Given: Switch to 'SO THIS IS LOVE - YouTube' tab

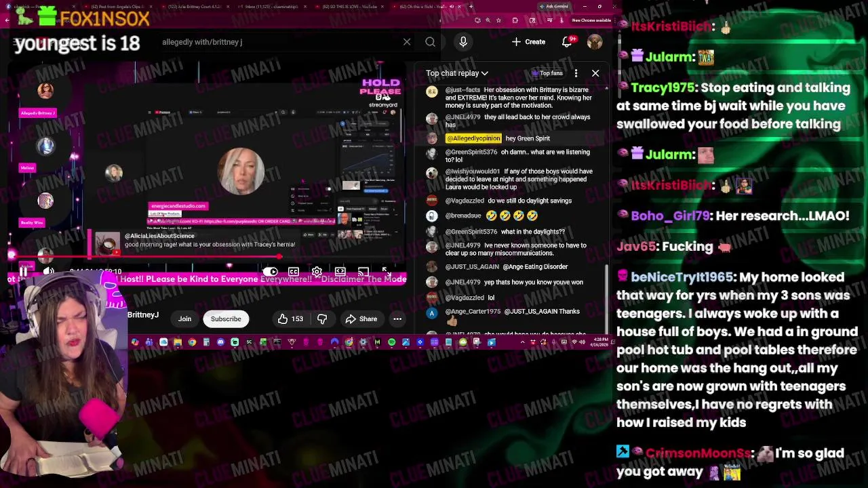Looking at the screenshot, I should 350,7.
